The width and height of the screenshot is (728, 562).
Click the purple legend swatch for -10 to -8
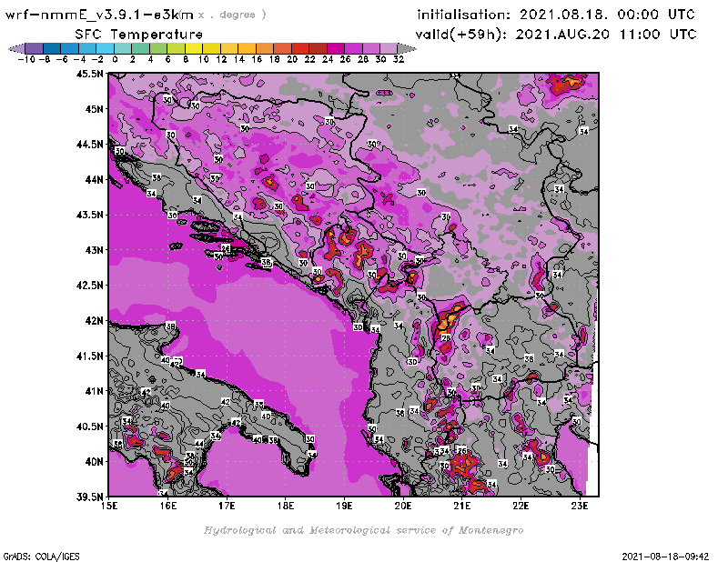[35, 48]
